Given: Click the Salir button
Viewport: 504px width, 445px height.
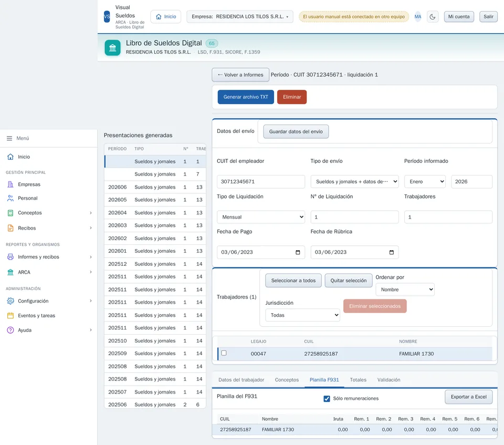Looking at the screenshot, I should point(488,17).
